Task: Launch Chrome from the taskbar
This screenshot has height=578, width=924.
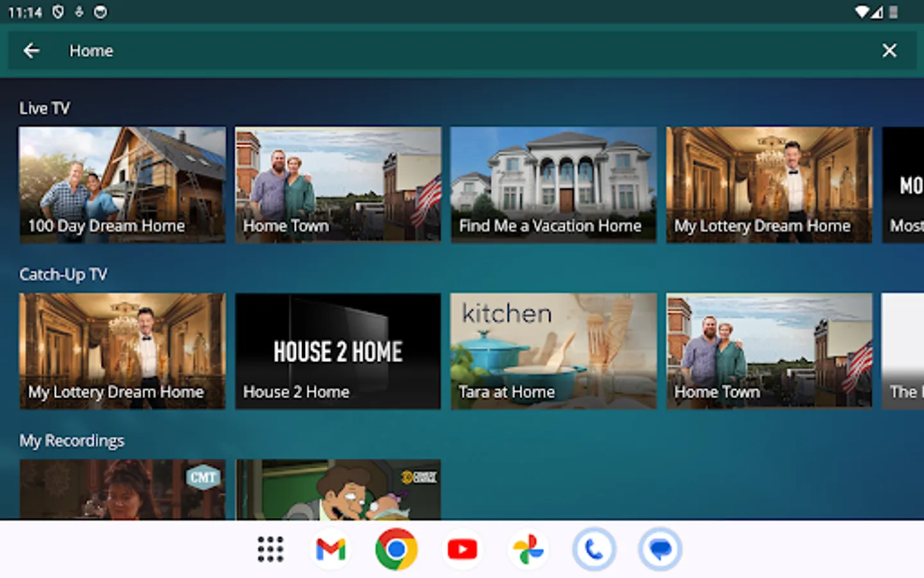Action: [x=397, y=549]
